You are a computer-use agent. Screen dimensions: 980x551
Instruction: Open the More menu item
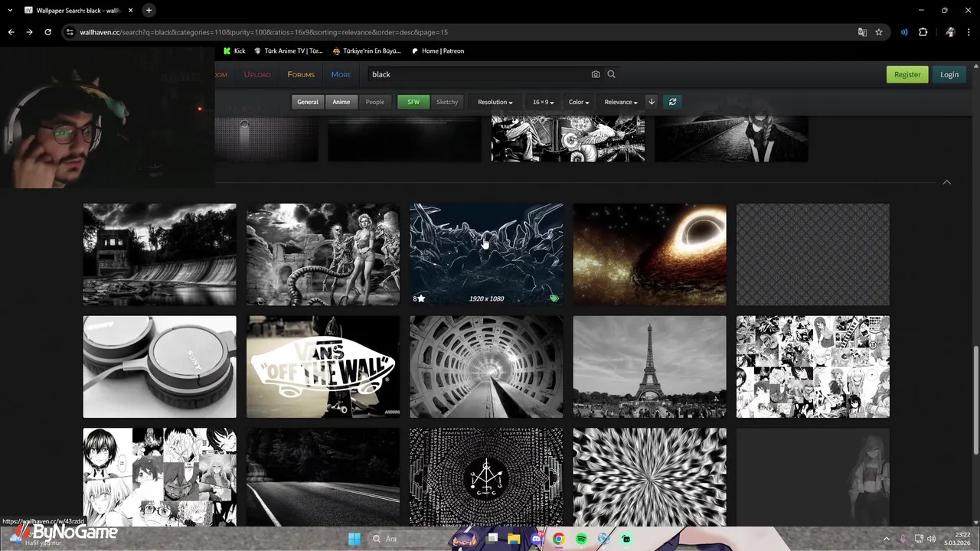click(x=341, y=74)
